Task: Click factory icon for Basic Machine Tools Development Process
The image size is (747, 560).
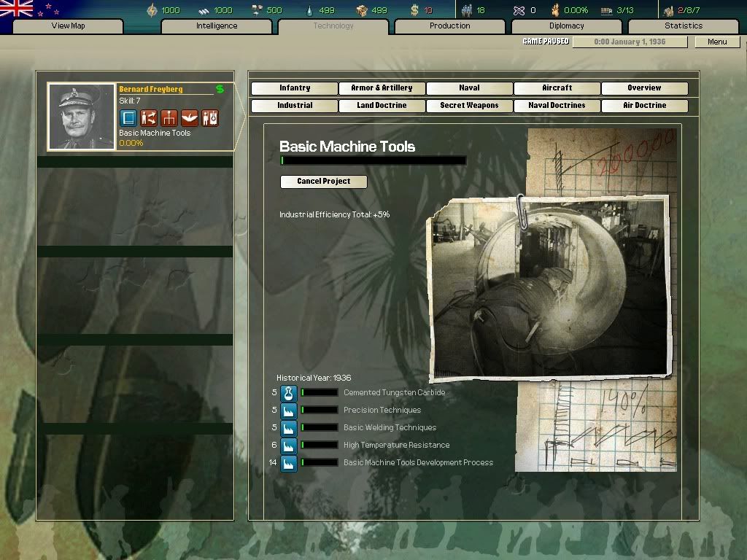Action: [x=288, y=463]
